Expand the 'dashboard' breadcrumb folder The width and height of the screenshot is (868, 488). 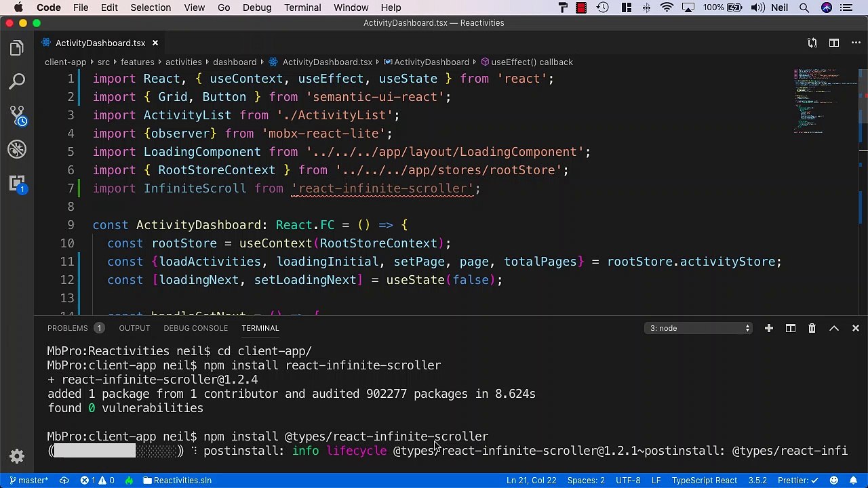[x=234, y=62]
